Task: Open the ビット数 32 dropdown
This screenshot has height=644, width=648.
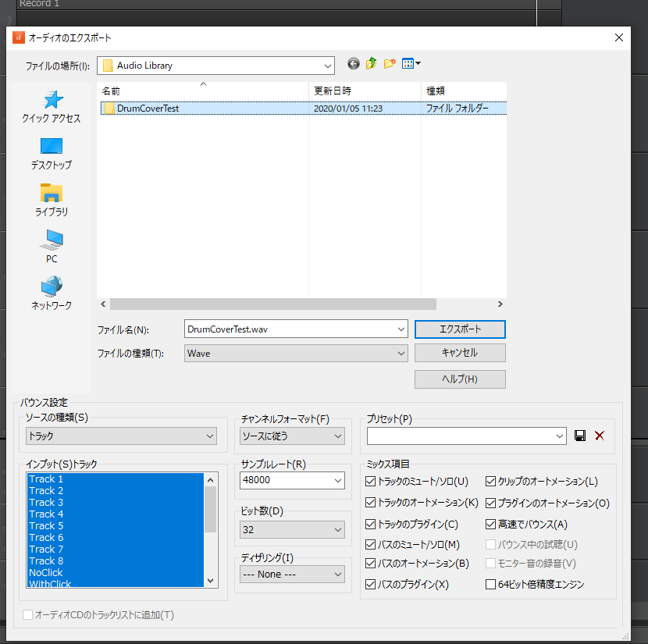Action: coord(292,529)
